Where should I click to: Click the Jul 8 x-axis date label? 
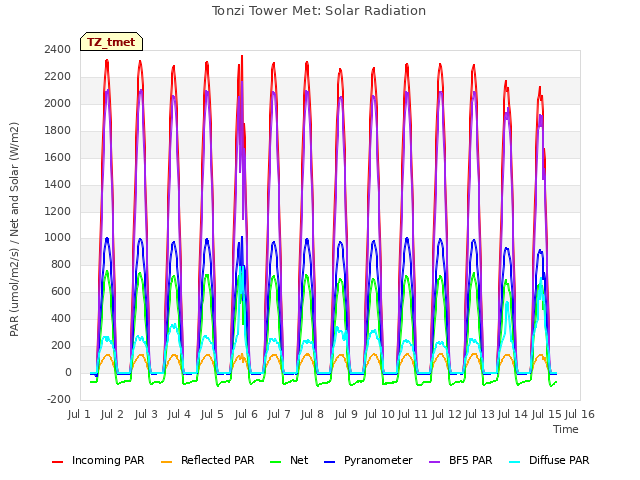312,414
